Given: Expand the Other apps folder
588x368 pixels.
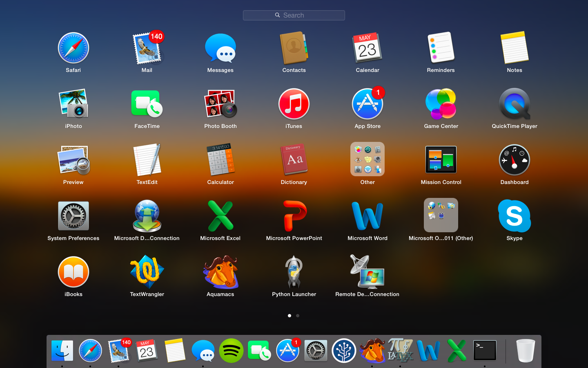Looking at the screenshot, I should coord(367,159).
